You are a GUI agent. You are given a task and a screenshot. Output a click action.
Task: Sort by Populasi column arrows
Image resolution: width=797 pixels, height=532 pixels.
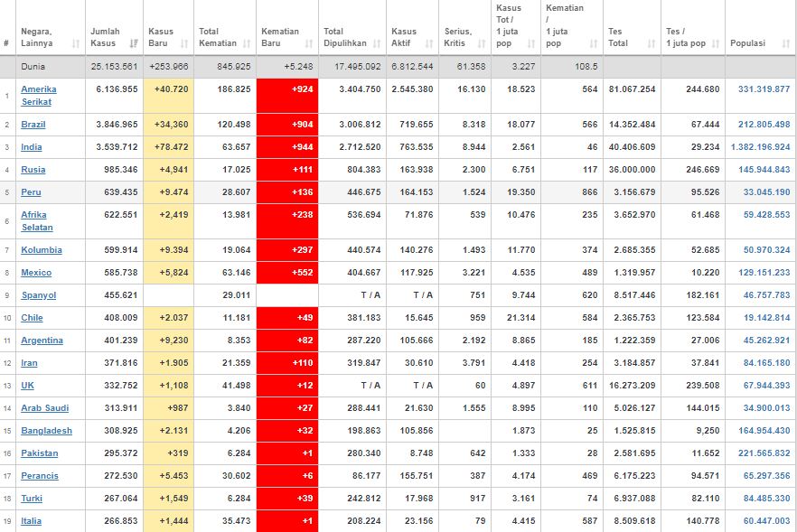tap(786, 43)
